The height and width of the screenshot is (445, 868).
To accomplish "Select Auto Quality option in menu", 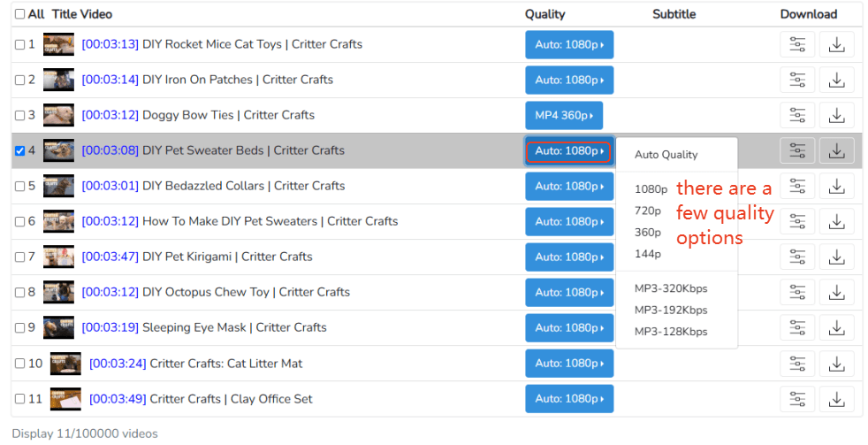I will 666,155.
